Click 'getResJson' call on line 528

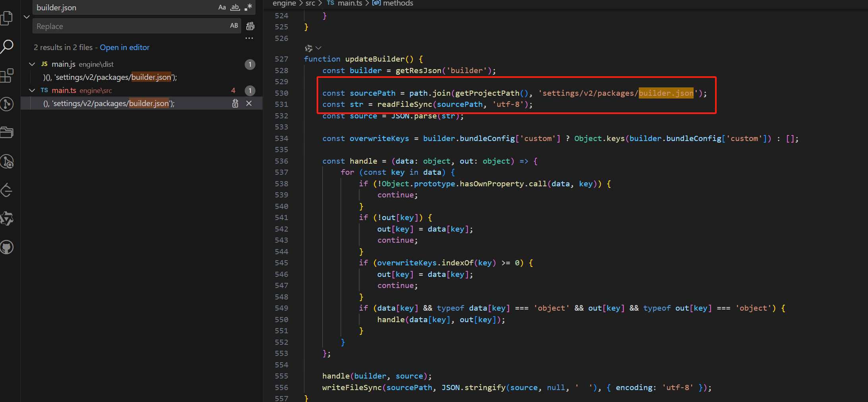click(x=418, y=70)
